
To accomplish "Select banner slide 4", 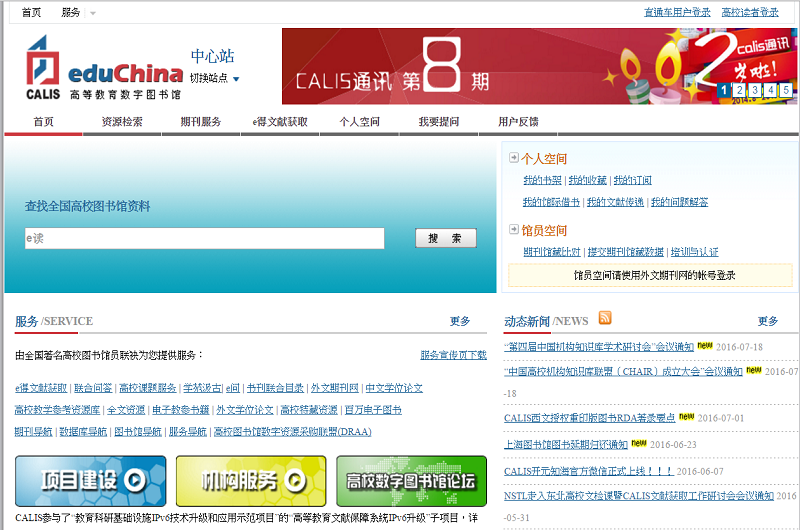I will point(771,90).
